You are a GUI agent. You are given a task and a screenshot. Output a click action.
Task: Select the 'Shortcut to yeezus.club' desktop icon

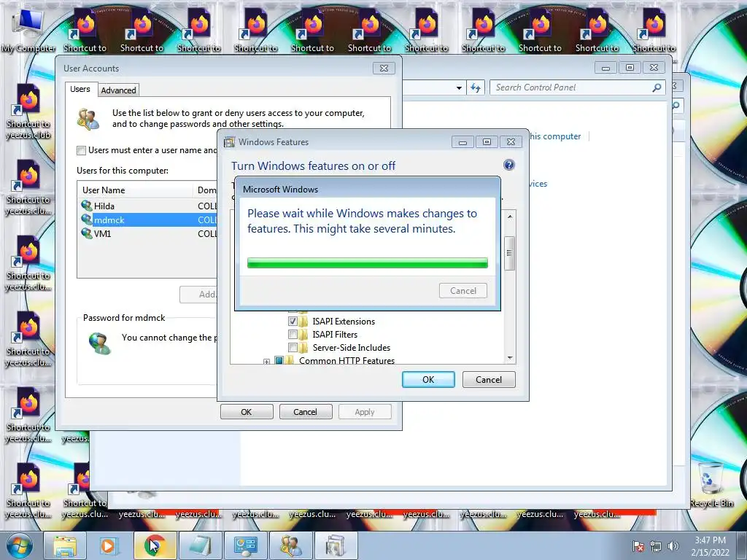coord(28,112)
